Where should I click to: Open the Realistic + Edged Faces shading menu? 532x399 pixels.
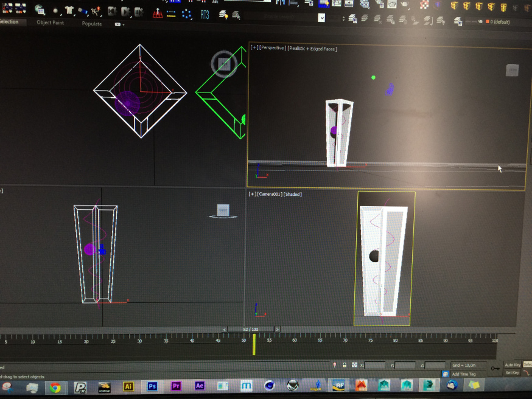[x=313, y=48]
